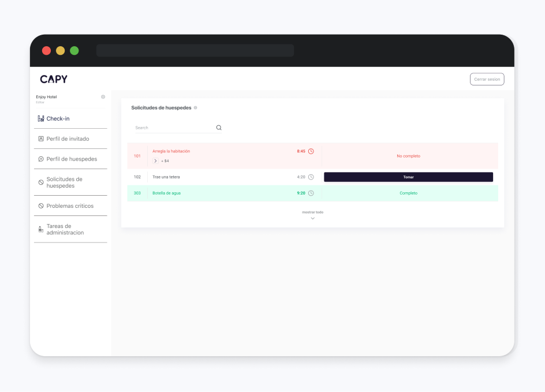Click the Cerrar sesion button
Viewport: 545px width, 392px height.
coord(487,79)
